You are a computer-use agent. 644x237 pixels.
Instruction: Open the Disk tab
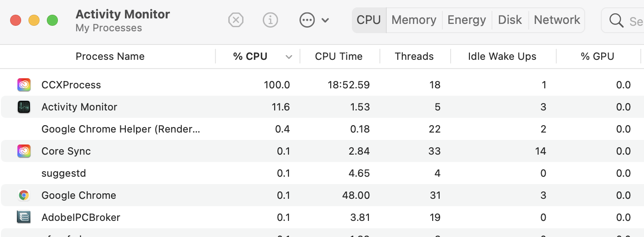[510, 20]
